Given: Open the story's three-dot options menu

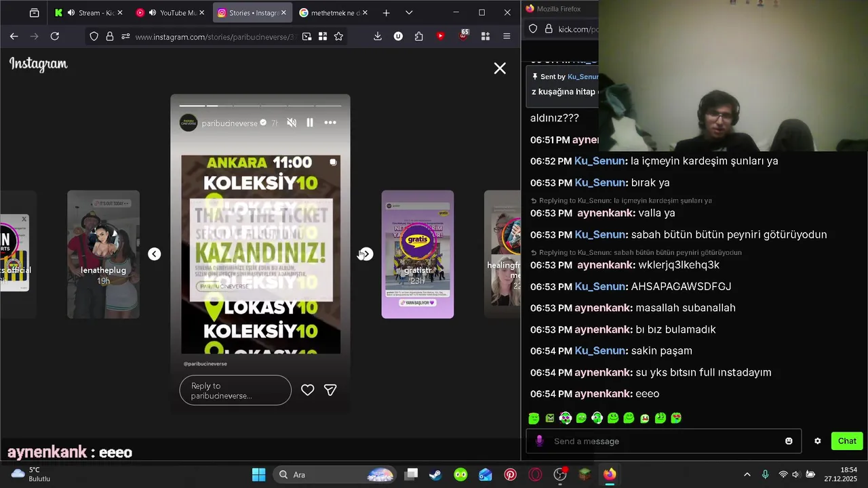Looking at the screenshot, I should [x=330, y=123].
